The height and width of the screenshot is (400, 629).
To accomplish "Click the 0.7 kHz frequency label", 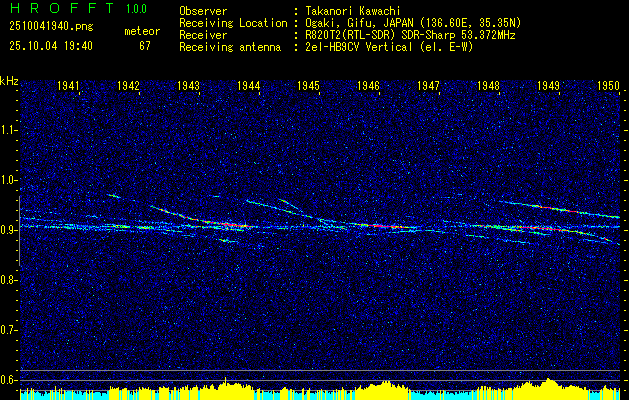I will point(8,330).
